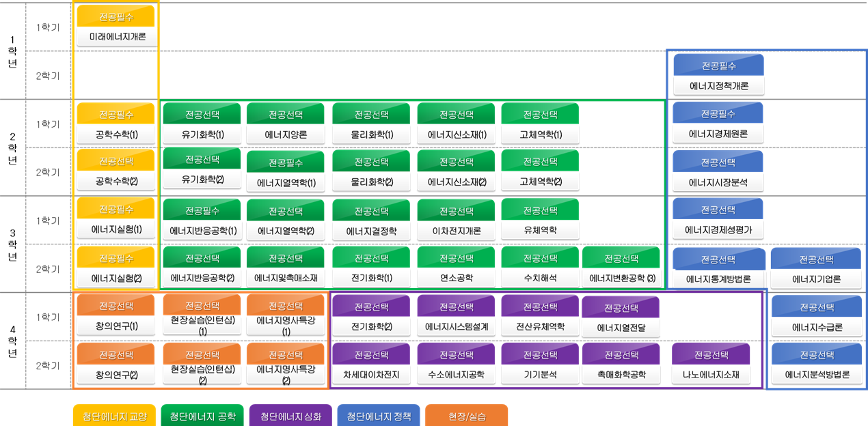Open the 차세대이차전지 course
This screenshot has height=426, width=868.
point(371,365)
